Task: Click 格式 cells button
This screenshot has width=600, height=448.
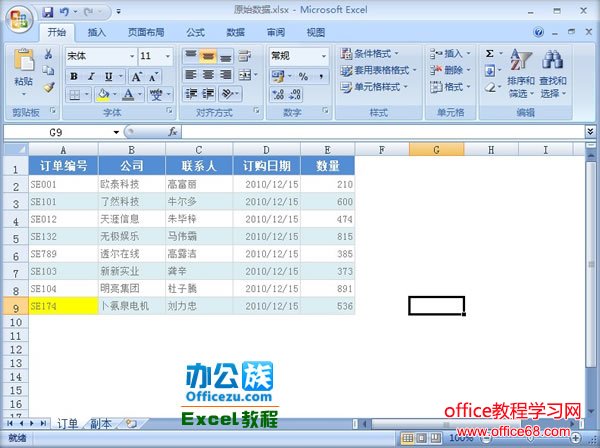Action: [x=450, y=87]
